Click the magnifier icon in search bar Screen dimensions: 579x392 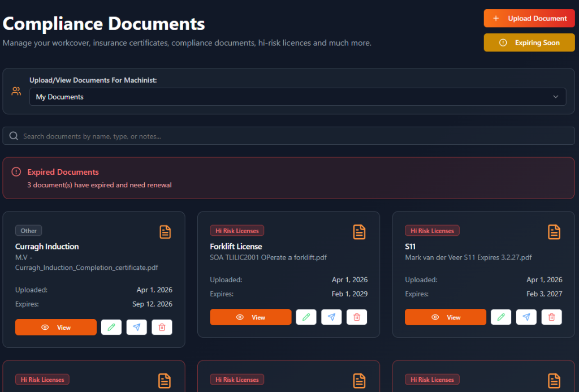click(x=14, y=136)
